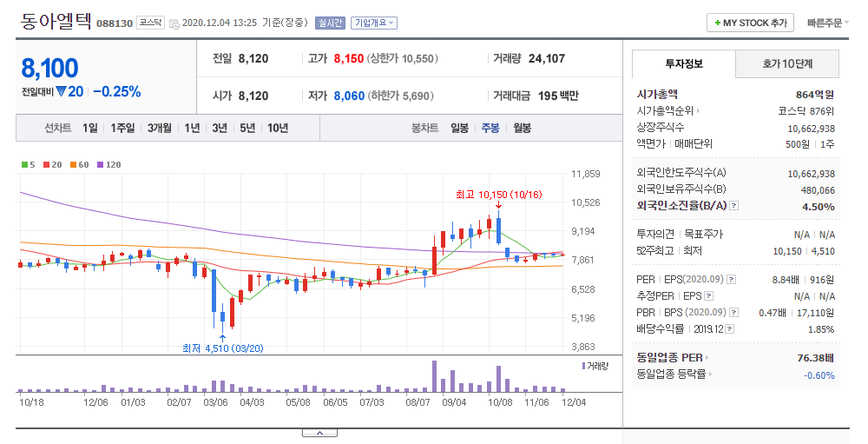Click the 최저 4,510 (03/20) chart marker
Screen dimensions: 868x444
point(222,348)
